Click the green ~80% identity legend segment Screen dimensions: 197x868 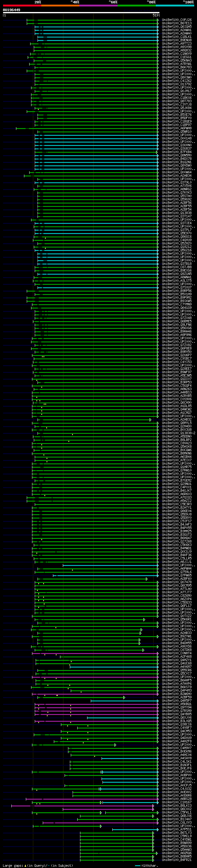137,6
